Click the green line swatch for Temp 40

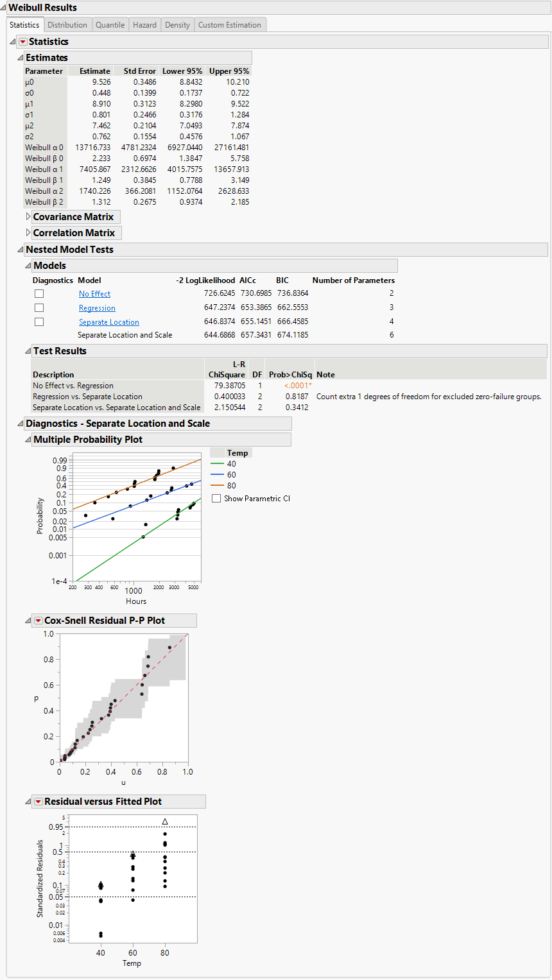pos(217,463)
